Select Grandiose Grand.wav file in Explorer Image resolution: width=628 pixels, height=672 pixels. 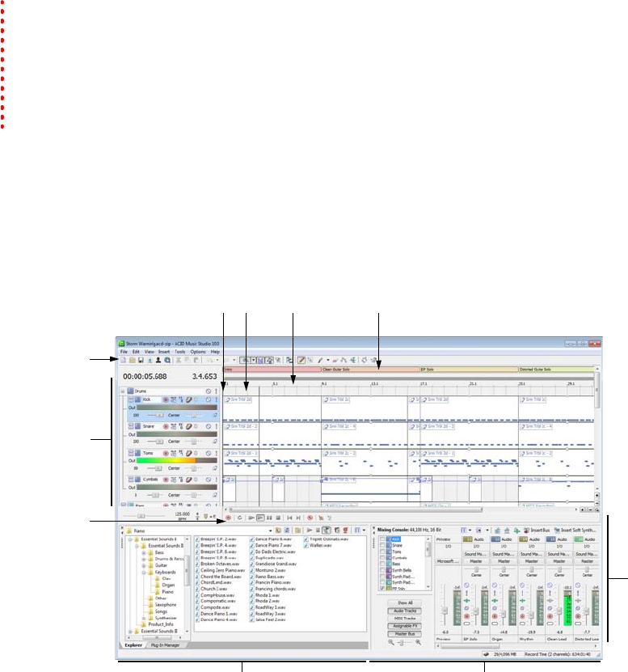click(273, 564)
